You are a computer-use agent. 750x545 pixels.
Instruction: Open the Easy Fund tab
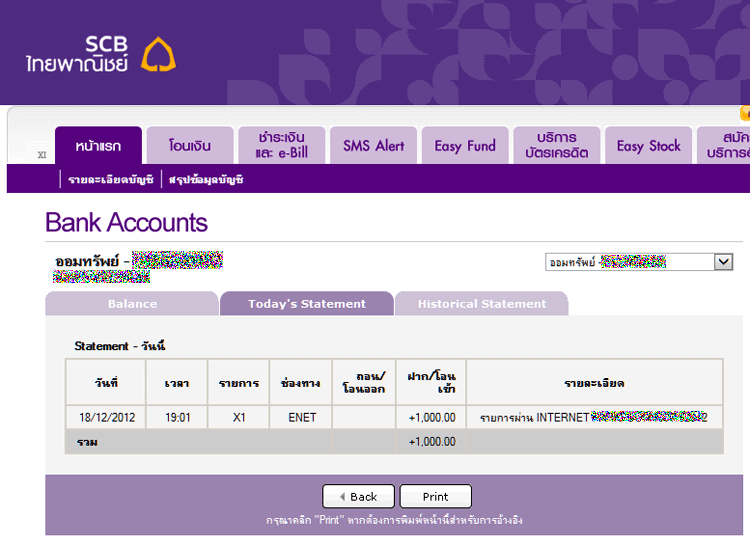point(465,146)
